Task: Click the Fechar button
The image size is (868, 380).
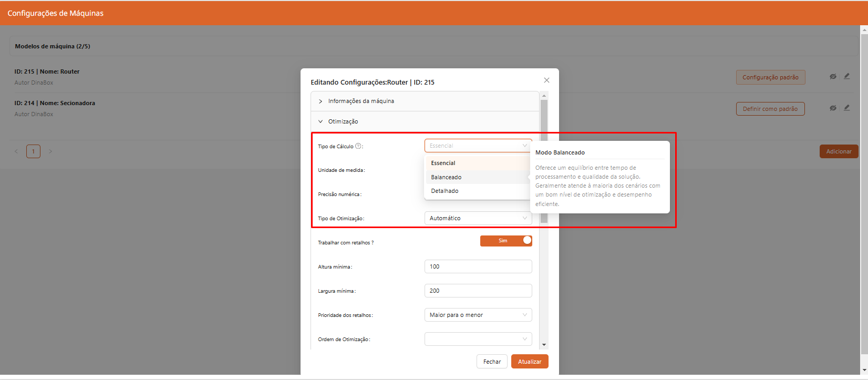Action: [492, 362]
